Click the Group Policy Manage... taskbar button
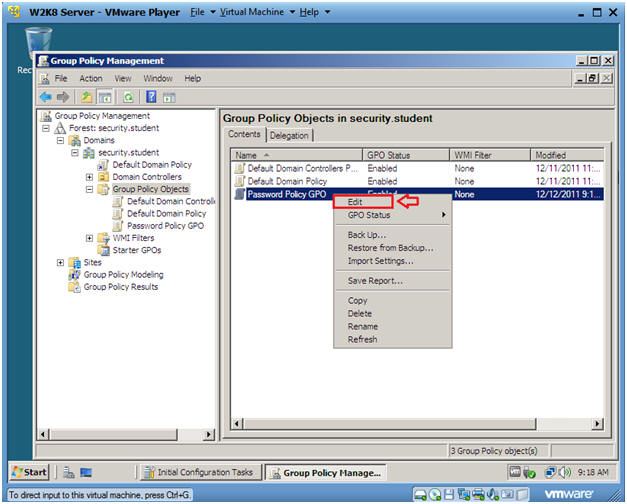This screenshot has height=504, width=627. [325, 473]
